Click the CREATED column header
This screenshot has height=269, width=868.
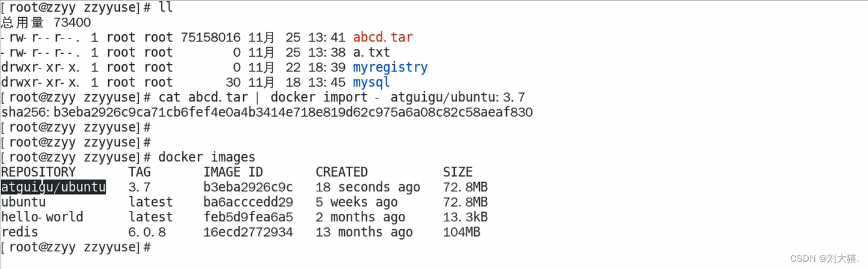coord(342,172)
